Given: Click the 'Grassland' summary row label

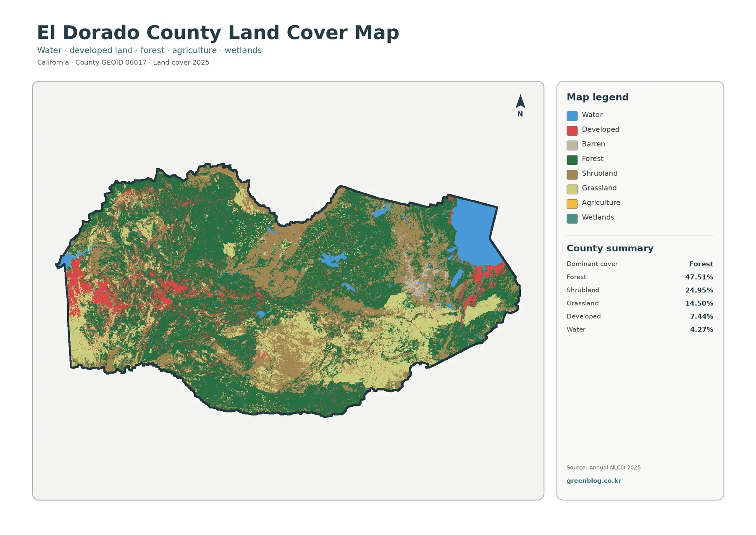Looking at the screenshot, I should (583, 303).
